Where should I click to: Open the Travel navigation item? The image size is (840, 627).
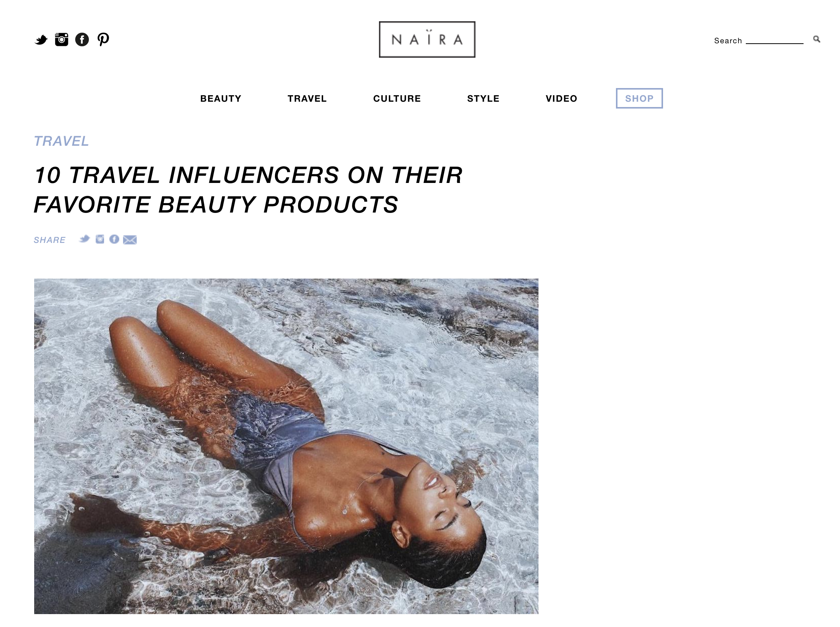(307, 99)
